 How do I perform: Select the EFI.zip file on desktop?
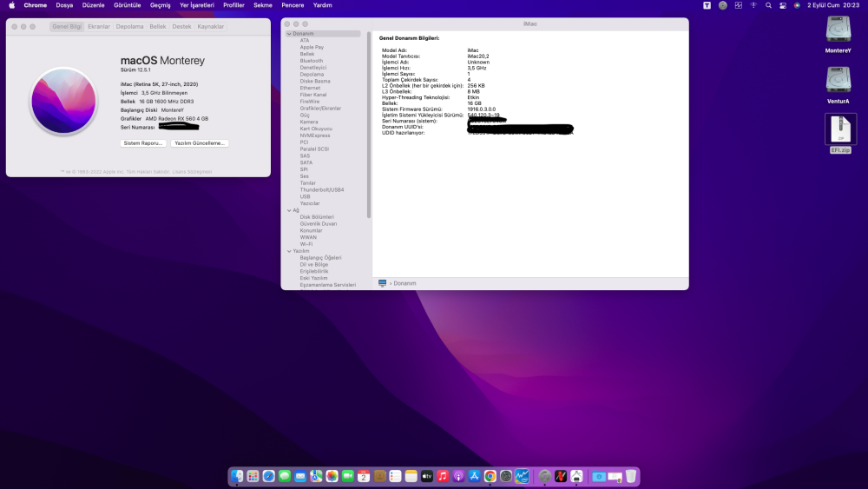click(x=840, y=134)
